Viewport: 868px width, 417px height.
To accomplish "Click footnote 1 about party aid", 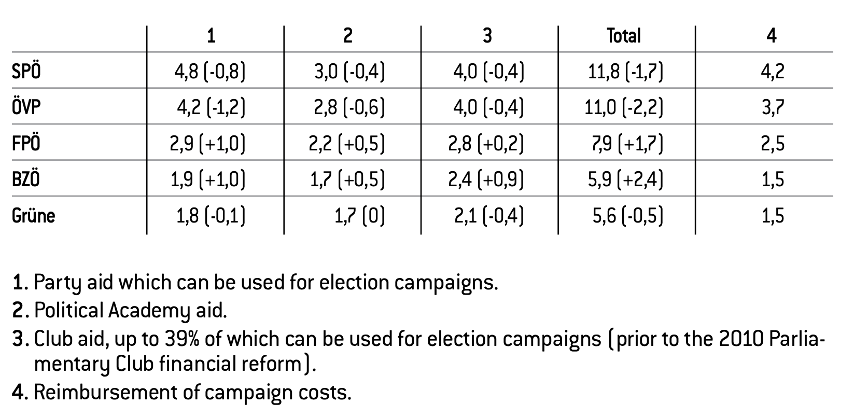I will pyautogui.click(x=255, y=283).
